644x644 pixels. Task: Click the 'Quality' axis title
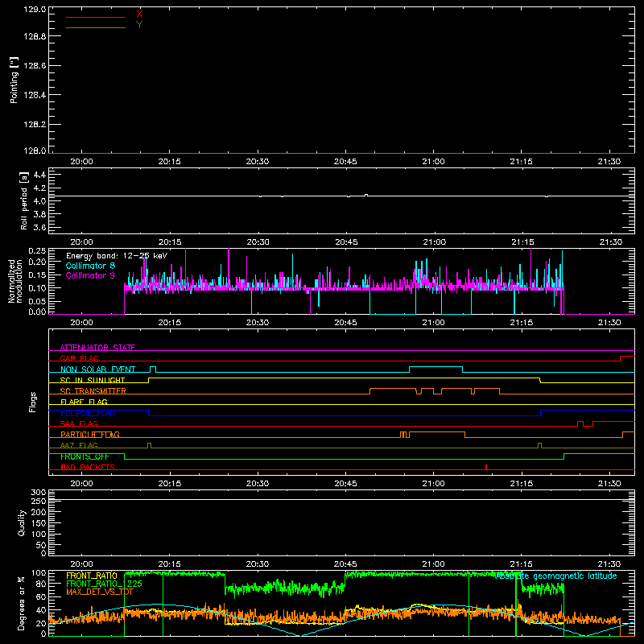(x=22, y=522)
